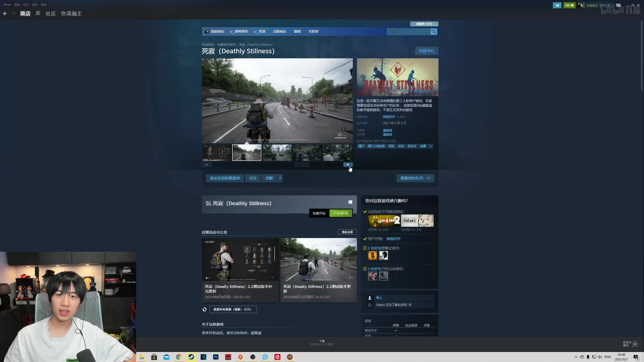
Task: Open 社区中心 community hub
Action: click(x=427, y=51)
